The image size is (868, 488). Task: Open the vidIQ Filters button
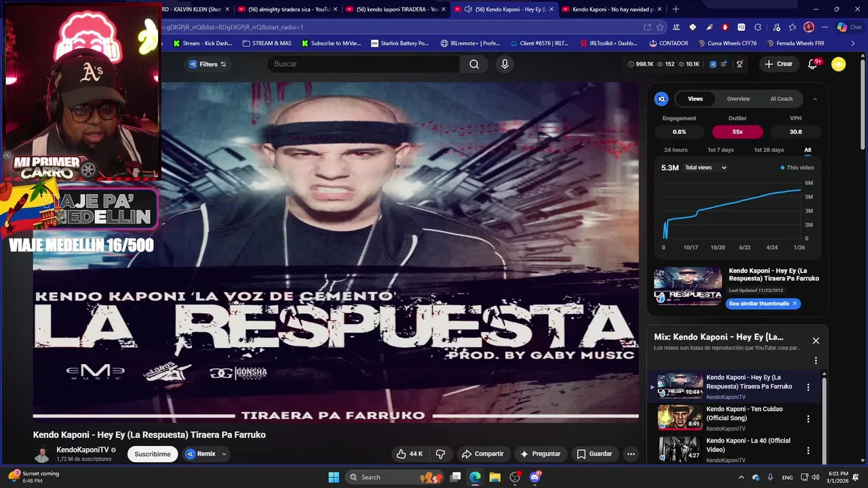[x=208, y=64]
